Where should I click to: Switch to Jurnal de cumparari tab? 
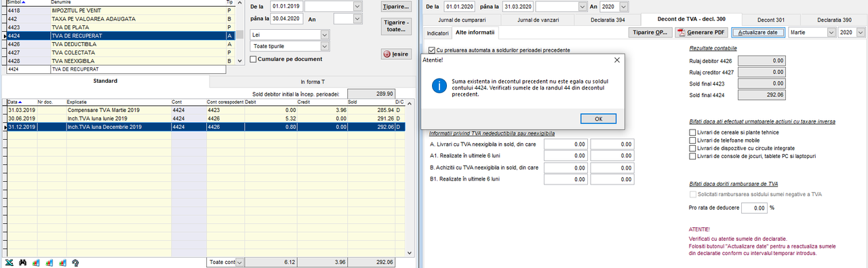point(462,20)
